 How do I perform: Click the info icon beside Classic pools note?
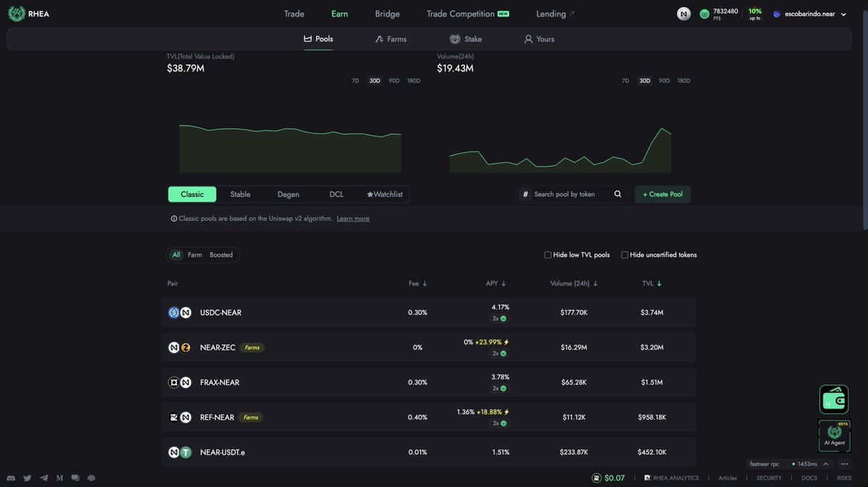click(x=174, y=219)
